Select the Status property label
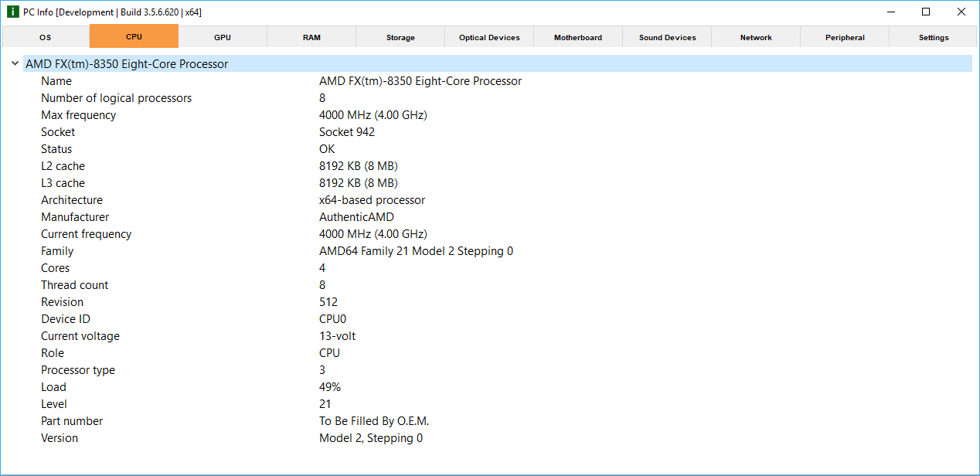The width and height of the screenshot is (980, 476). [56, 149]
